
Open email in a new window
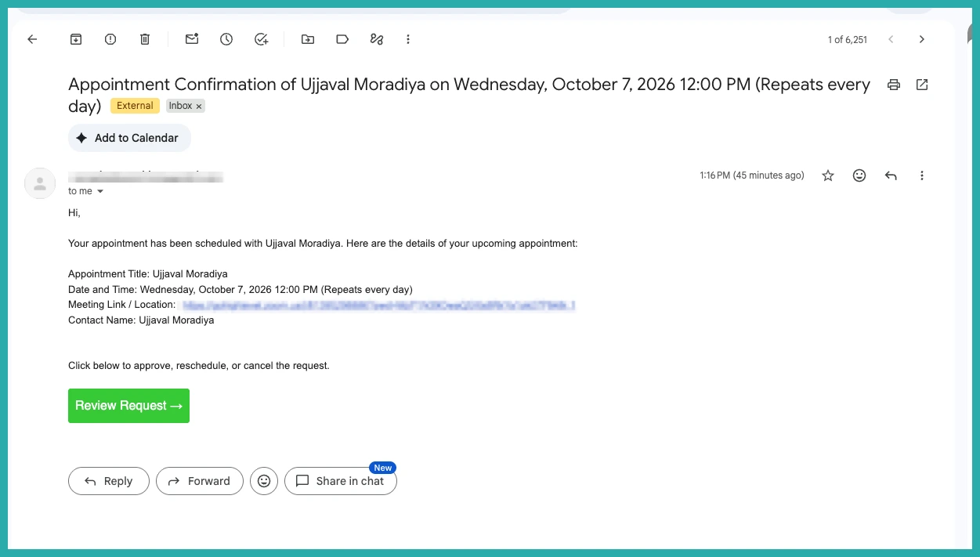(x=922, y=85)
